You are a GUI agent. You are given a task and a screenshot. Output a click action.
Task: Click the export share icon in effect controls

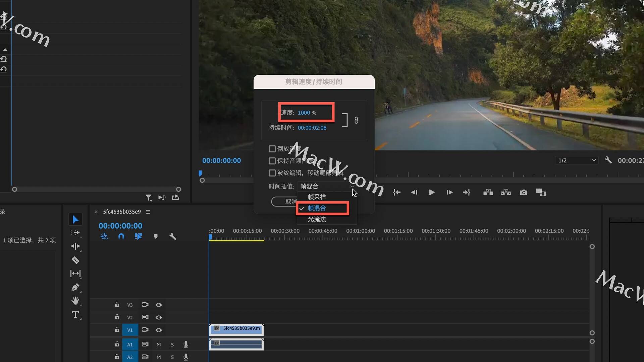click(175, 197)
